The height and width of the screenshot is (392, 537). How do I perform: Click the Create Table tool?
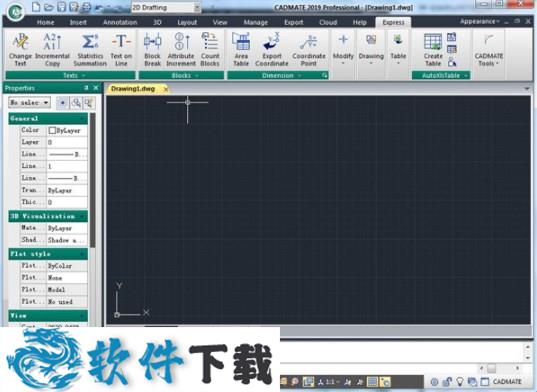[x=433, y=50]
